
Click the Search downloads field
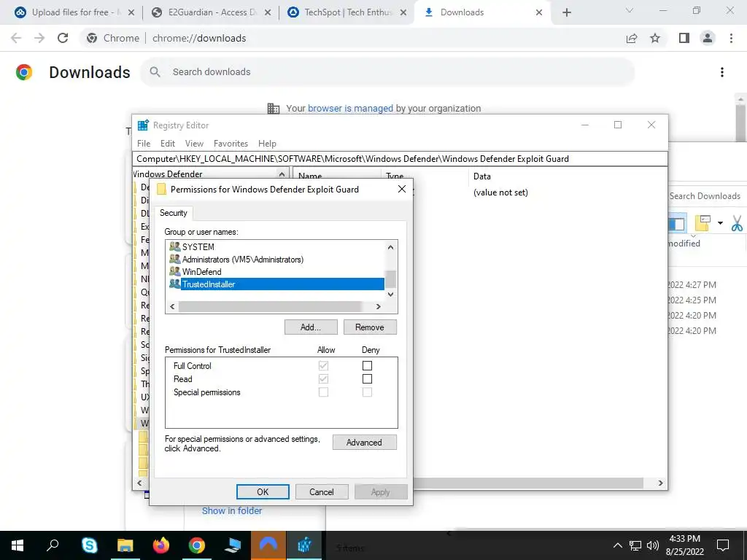[x=387, y=72]
